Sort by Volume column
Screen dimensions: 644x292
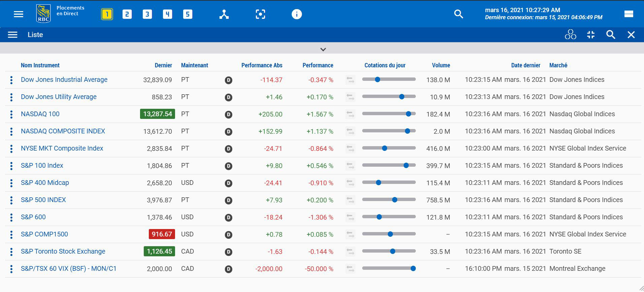click(441, 65)
